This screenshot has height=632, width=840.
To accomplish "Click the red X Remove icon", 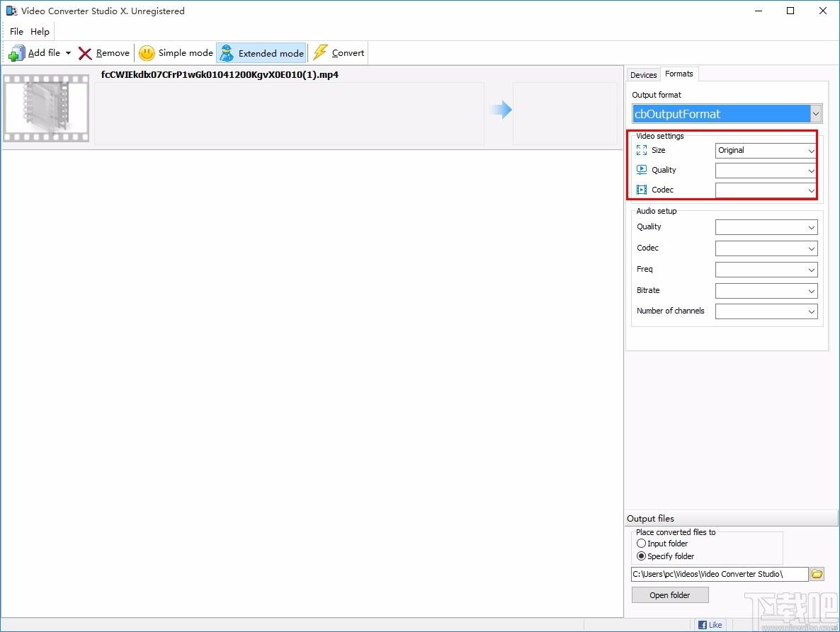I will point(85,53).
